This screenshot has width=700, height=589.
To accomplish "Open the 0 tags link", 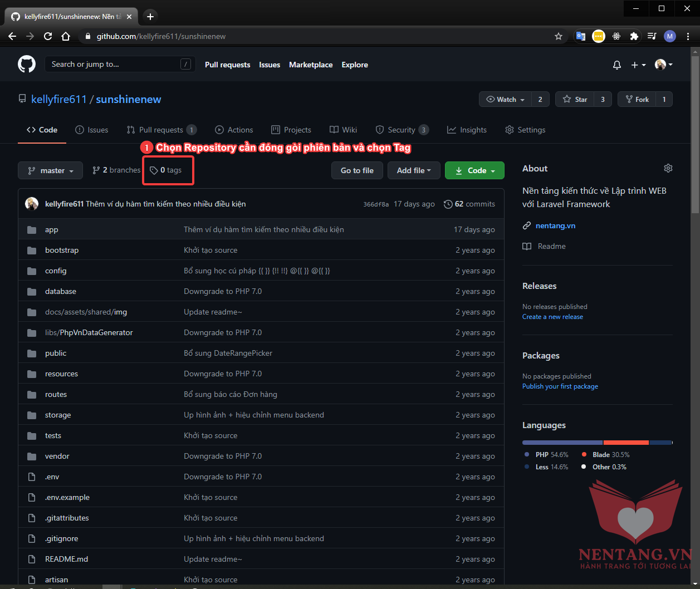I will (x=166, y=170).
